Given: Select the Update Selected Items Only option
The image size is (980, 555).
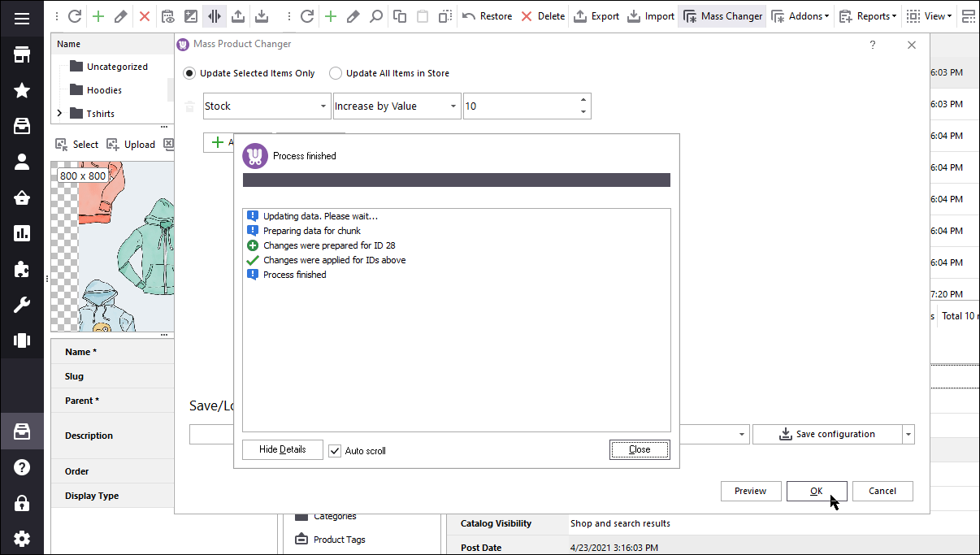Looking at the screenshot, I should (189, 72).
